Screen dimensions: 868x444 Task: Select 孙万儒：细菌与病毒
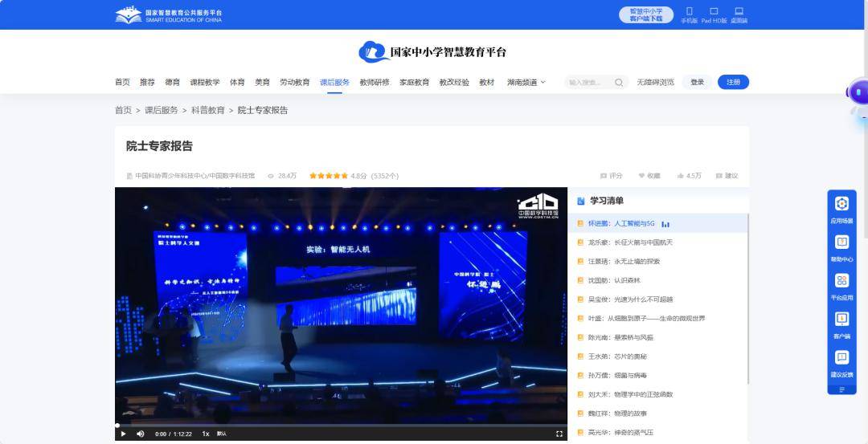coord(657,376)
